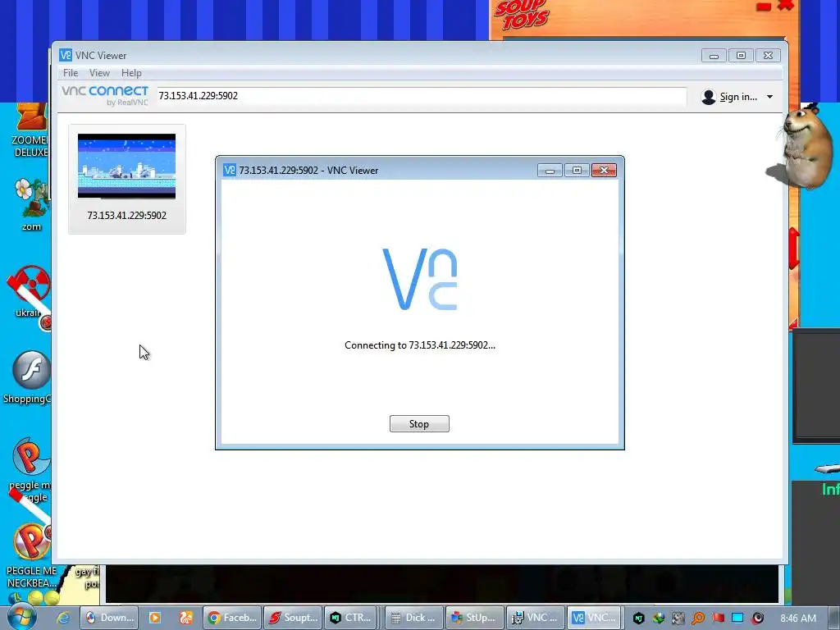Open the Help menu
Image resolution: width=840 pixels, height=630 pixels.
click(x=131, y=73)
